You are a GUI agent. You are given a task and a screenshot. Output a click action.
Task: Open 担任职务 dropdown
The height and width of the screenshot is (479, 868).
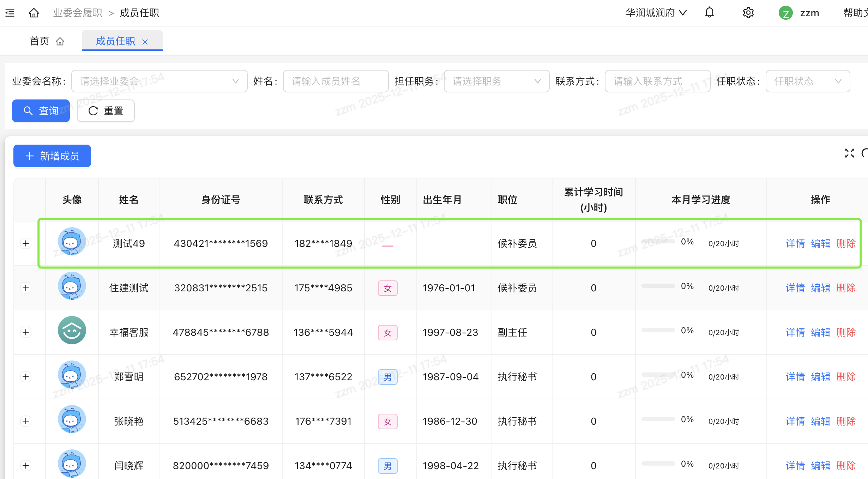coord(496,81)
